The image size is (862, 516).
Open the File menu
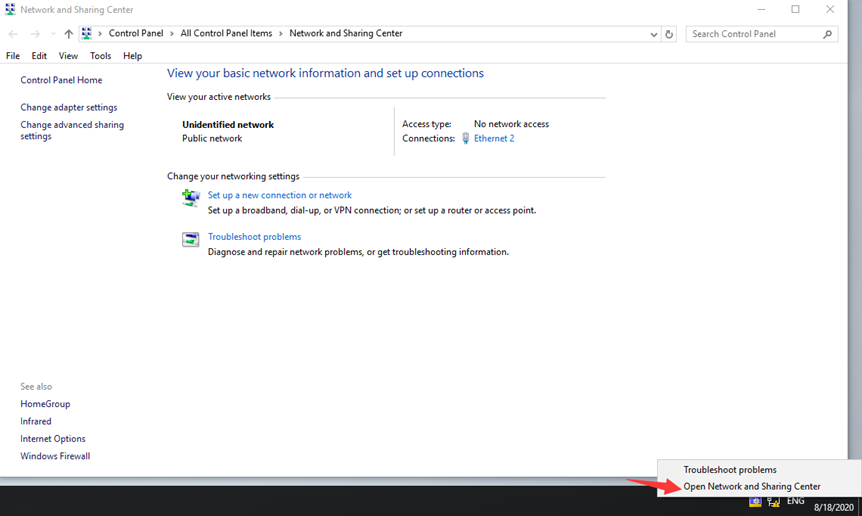[13, 56]
